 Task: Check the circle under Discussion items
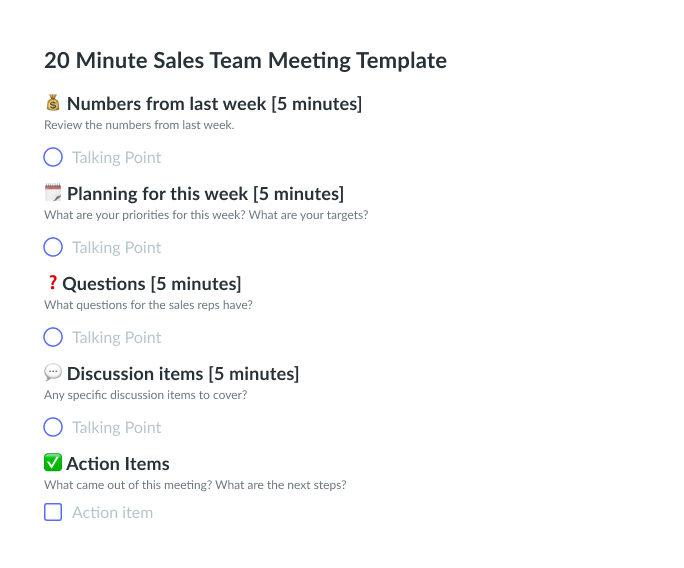53,427
